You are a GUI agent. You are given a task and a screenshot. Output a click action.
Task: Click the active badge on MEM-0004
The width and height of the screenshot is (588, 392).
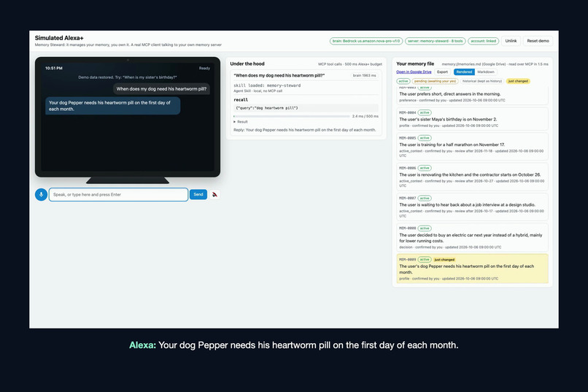[x=425, y=112]
